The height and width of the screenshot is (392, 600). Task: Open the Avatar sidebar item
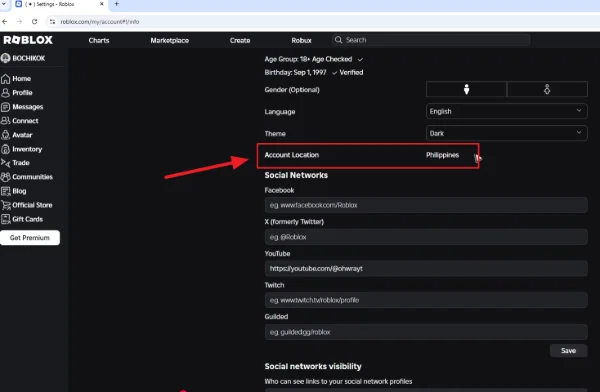coord(17,135)
